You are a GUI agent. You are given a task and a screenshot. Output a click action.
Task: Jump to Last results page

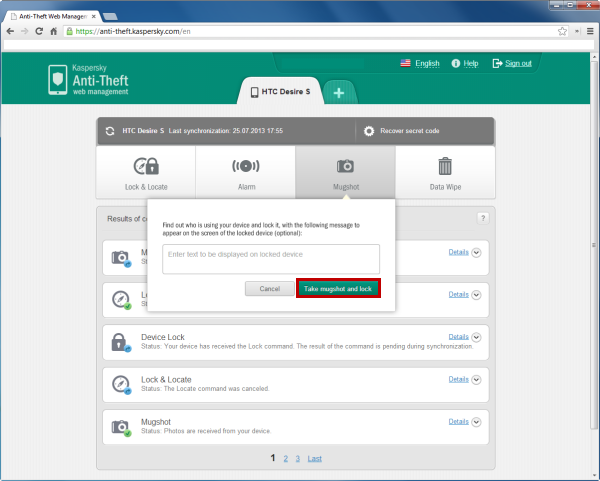tap(315, 458)
